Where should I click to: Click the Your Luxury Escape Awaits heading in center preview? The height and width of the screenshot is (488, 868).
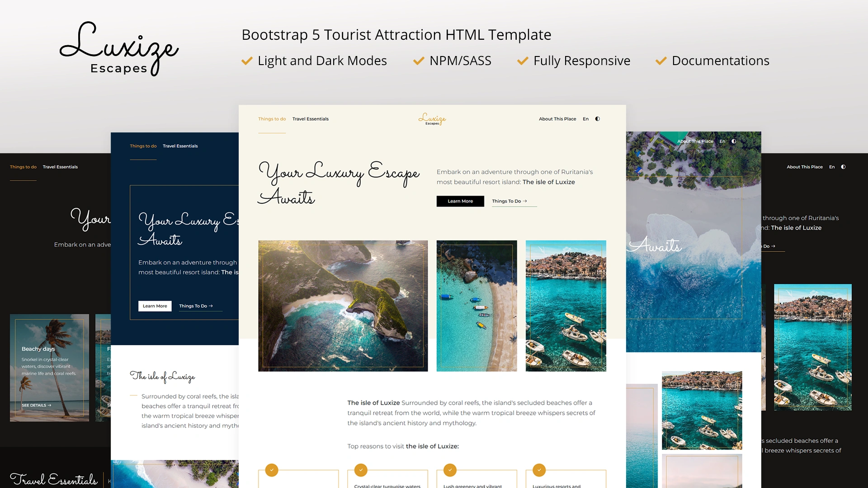coord(339,183)
